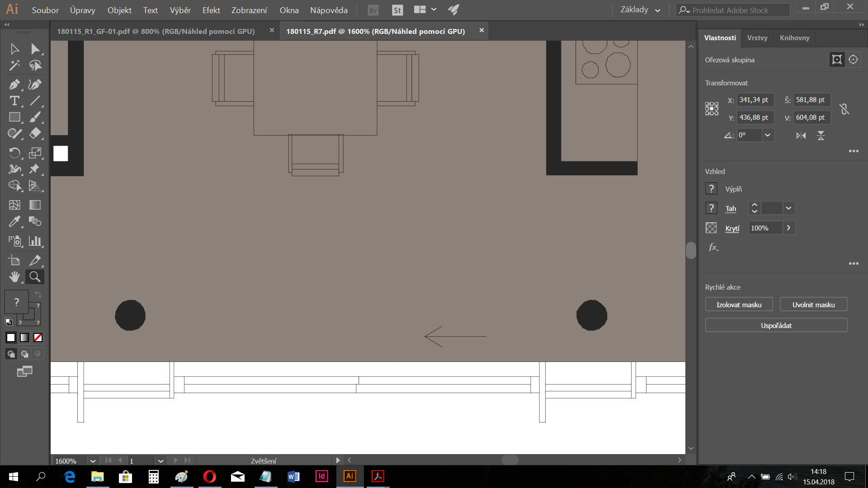Change the screen mode
The width and height of the screenshot is (868, 488).
coord(24,371)
